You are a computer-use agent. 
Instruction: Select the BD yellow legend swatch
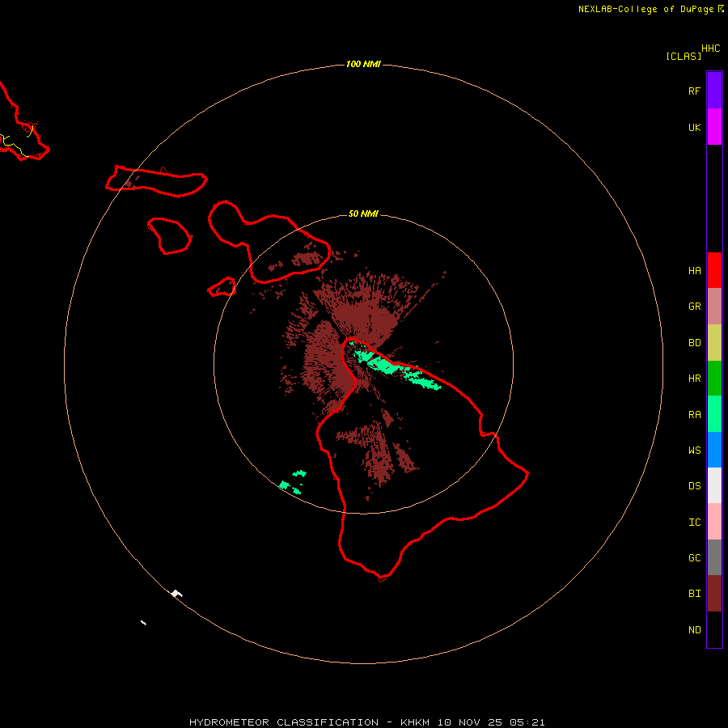714,343
